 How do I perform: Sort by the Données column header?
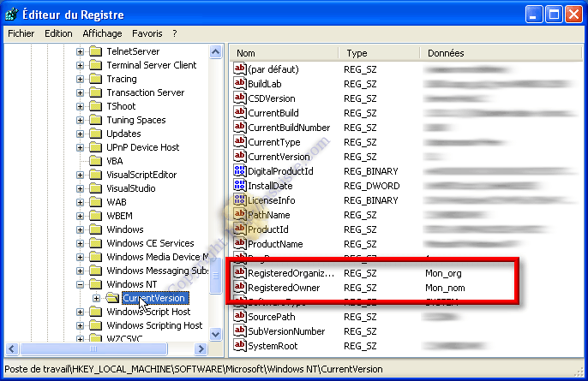click(x=501, y=53)
